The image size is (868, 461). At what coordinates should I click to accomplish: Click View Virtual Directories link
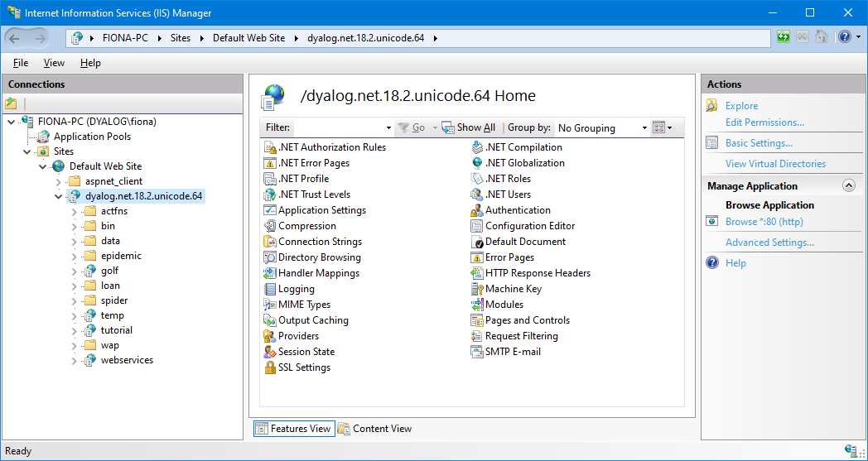[x=775, y=164]
